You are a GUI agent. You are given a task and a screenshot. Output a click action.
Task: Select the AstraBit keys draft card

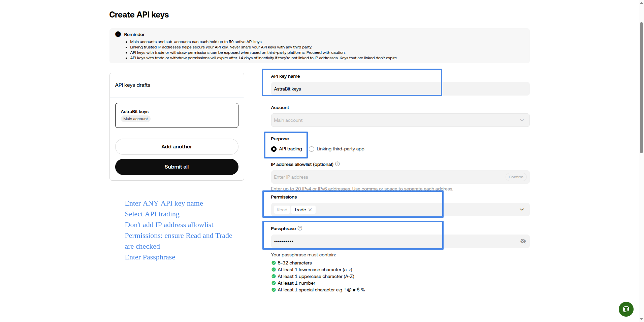point(176,115)
